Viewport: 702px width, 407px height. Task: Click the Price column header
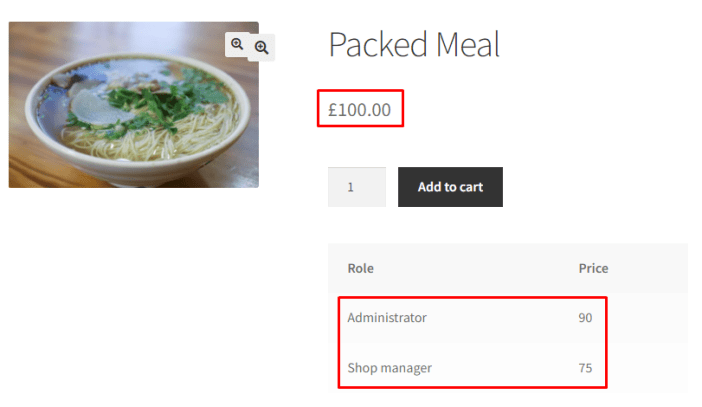point(593,268)
